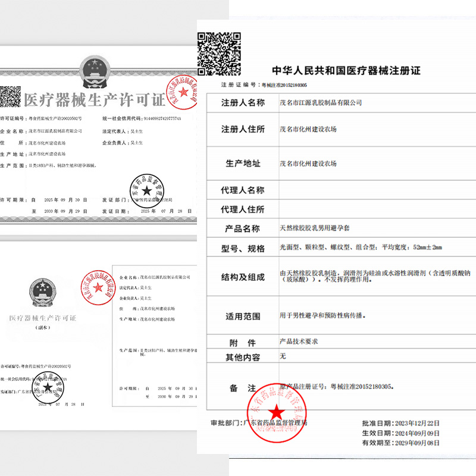Click the 许可证编号 line on the main license

[x=40, y=118]
